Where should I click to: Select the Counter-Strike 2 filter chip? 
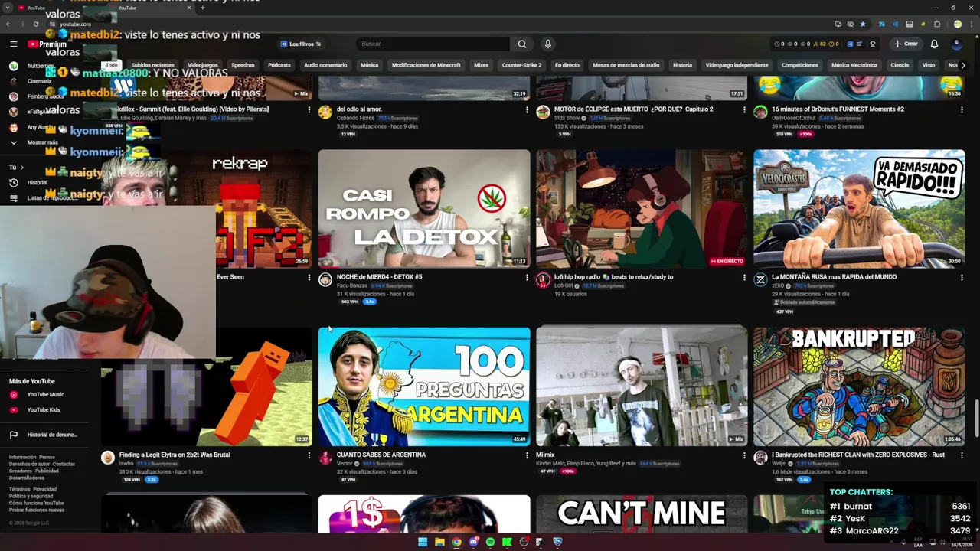click(x=521, y=65)
